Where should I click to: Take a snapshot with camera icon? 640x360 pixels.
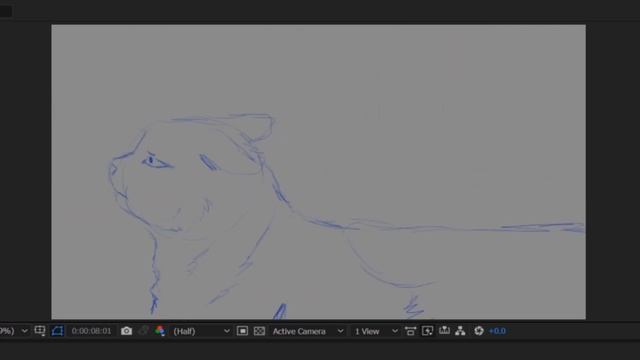[127, 331]
